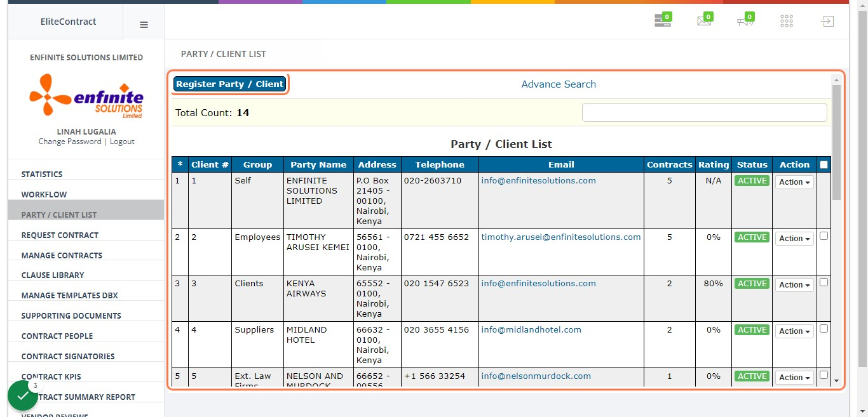Click the green checkmark floating badge
Viewport: 868px width, 417px height.
click(23, 395)
